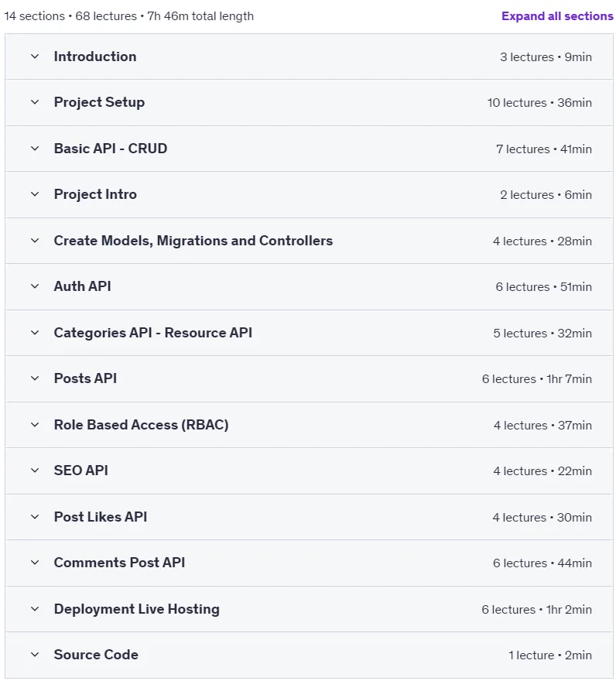Select the Deployment Live Hosting title
Image resolution: width=616 pixels, height=681 pixels.
136,609
